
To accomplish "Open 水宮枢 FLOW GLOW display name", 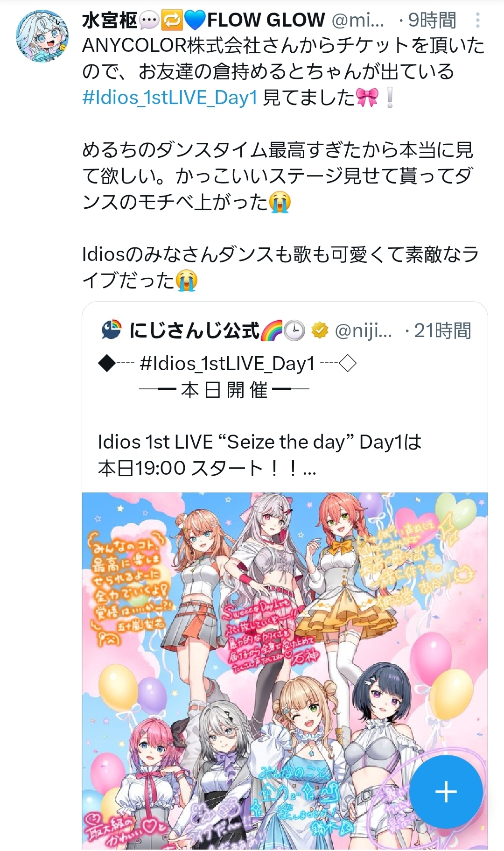I will click(x=203, y=20).
